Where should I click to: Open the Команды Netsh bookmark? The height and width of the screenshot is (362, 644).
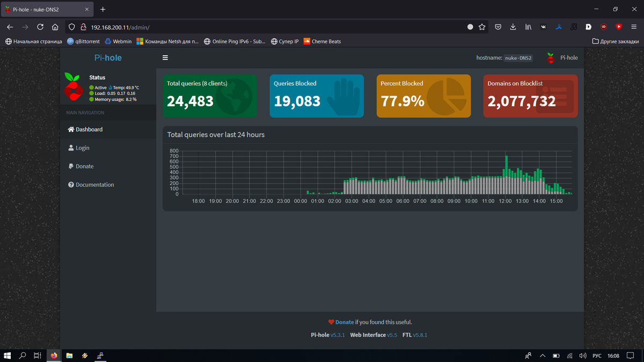pos(168,41)
